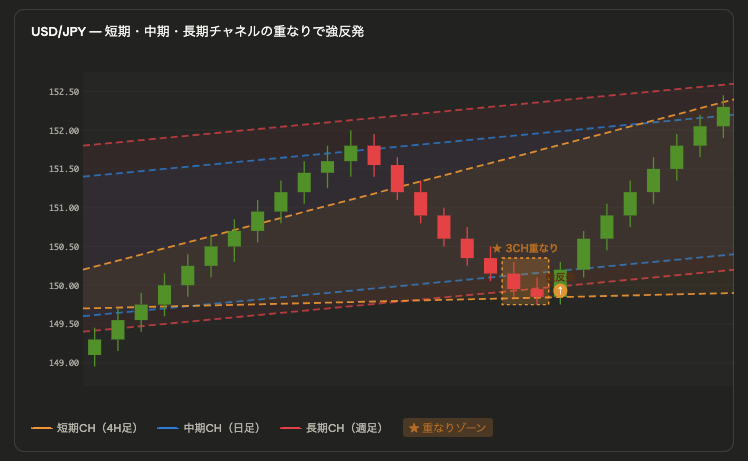Click the 149.00 price axis label
748x461 pixels.
tap(64, 363)
